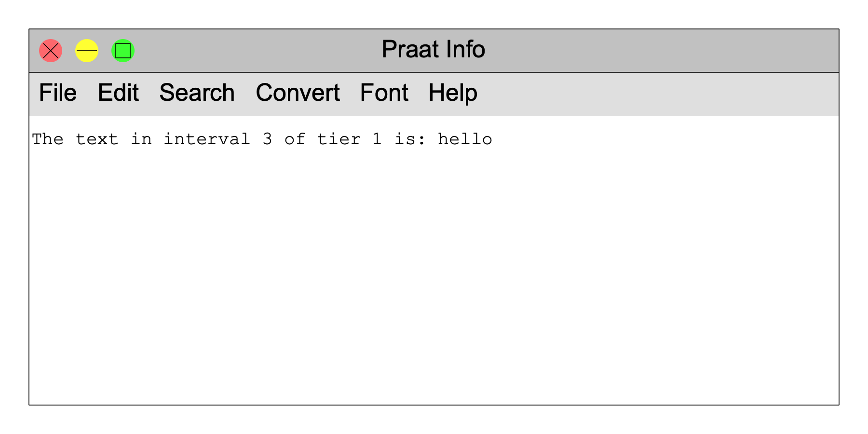
Task: Open the Edit menu
Action: [118, 93]
